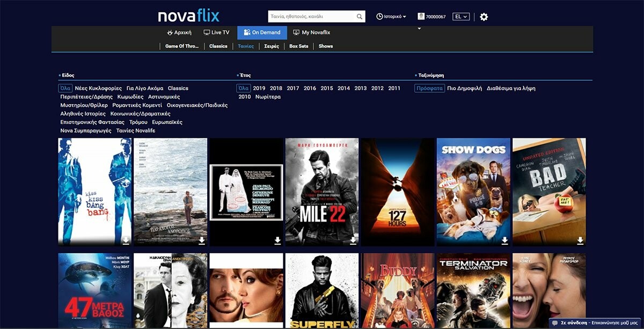
Task: Filter by Περιπέτειες/Δράσης genre
Action: click(x=86, y=97)
